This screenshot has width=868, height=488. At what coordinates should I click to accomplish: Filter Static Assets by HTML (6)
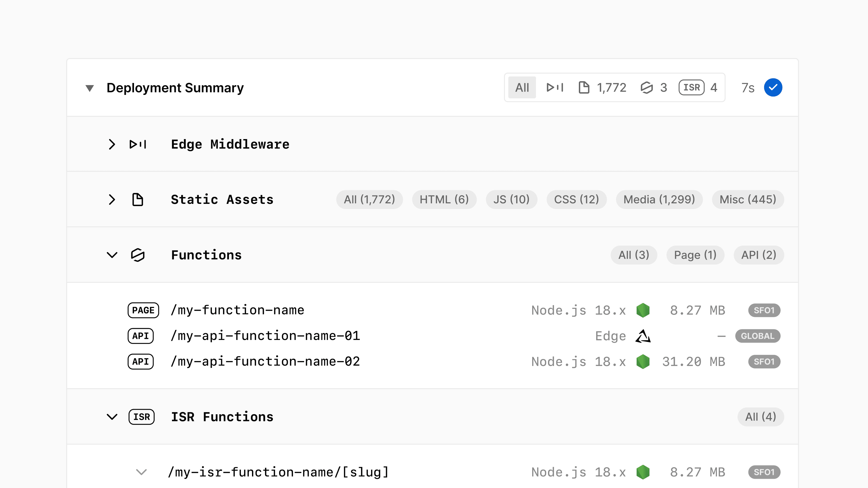point(444,200)
